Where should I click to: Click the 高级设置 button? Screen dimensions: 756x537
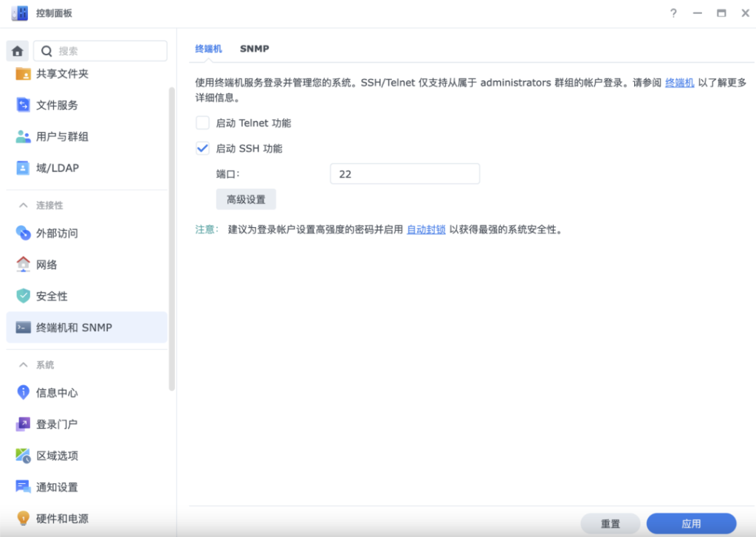(246, 199)
